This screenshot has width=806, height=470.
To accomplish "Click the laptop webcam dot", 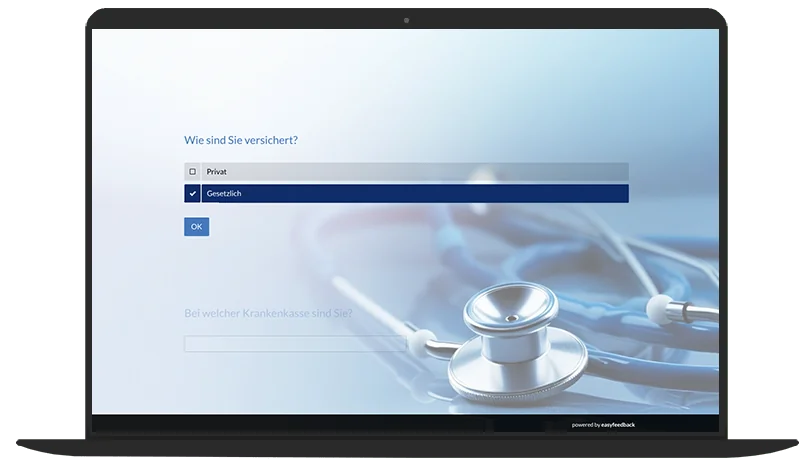I will tap(406, 20).
